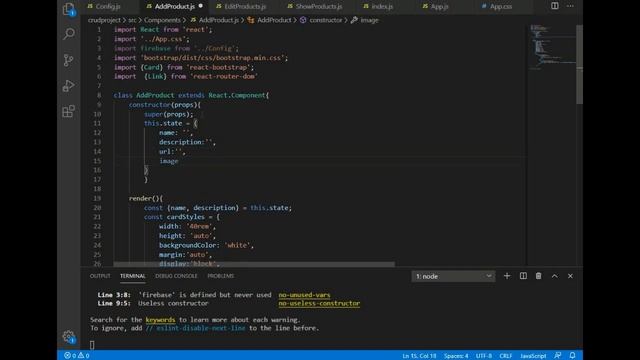This screenshot has width=640, height=360.
Task: Switch to the index.js tab
Action: tap(382, 7)
